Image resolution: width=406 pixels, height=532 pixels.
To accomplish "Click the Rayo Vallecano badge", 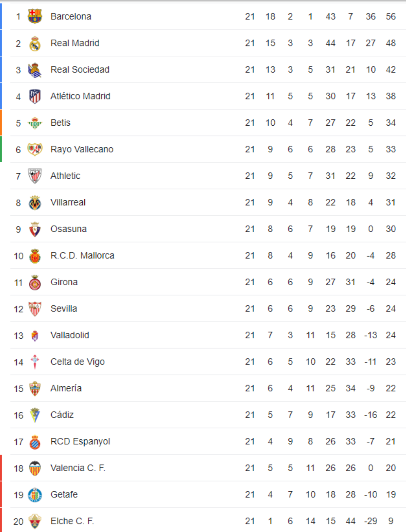I will coord(35,149).
